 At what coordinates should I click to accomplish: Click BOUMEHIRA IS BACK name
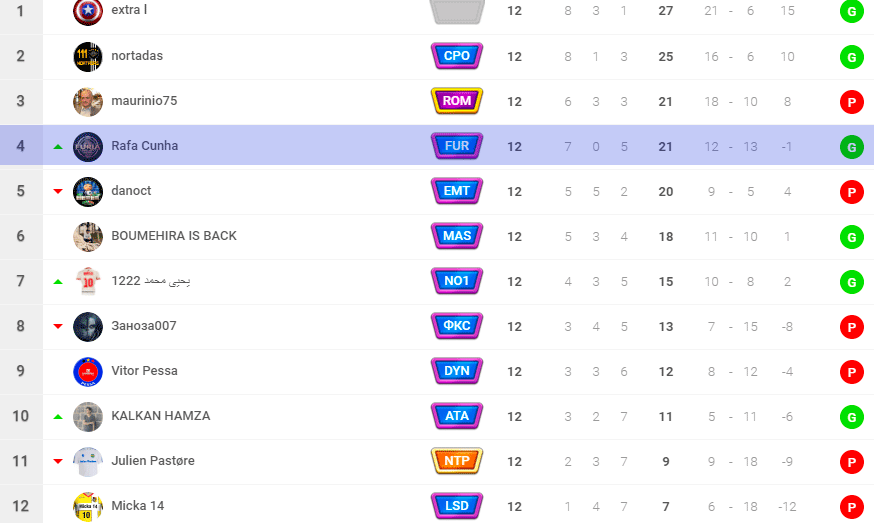click(174, 236)
